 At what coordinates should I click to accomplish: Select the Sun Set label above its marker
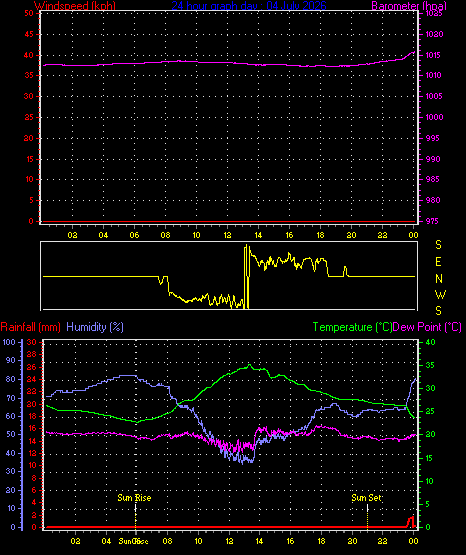(x=367, y=498)
